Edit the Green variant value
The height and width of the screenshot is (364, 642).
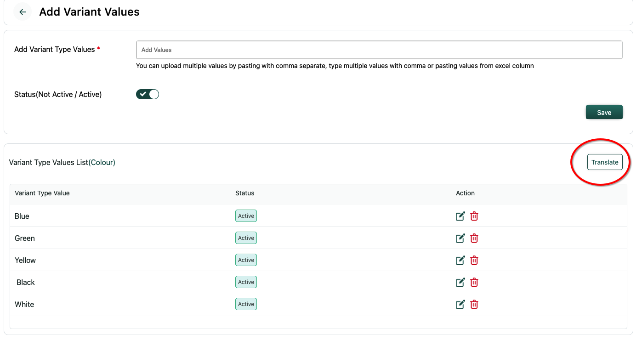point(460,238)
